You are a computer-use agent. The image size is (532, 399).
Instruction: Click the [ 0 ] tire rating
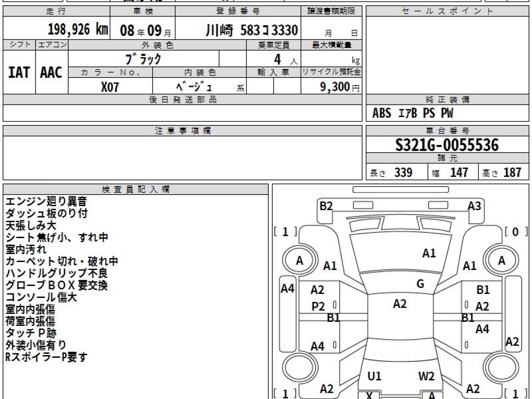click(x=516, y=231)
